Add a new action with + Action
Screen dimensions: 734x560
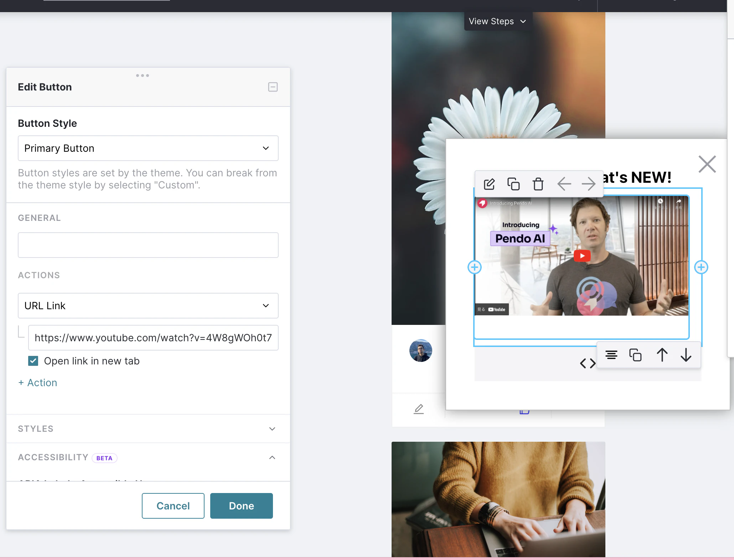[x=38, y=383]
